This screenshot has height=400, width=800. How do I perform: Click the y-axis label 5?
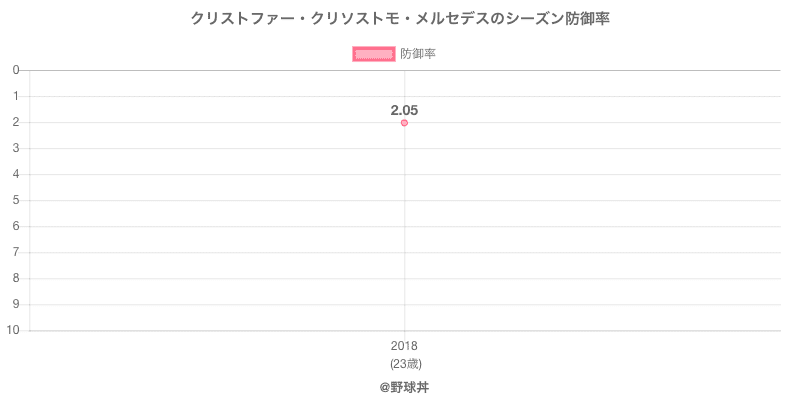(x=17, y=200)
